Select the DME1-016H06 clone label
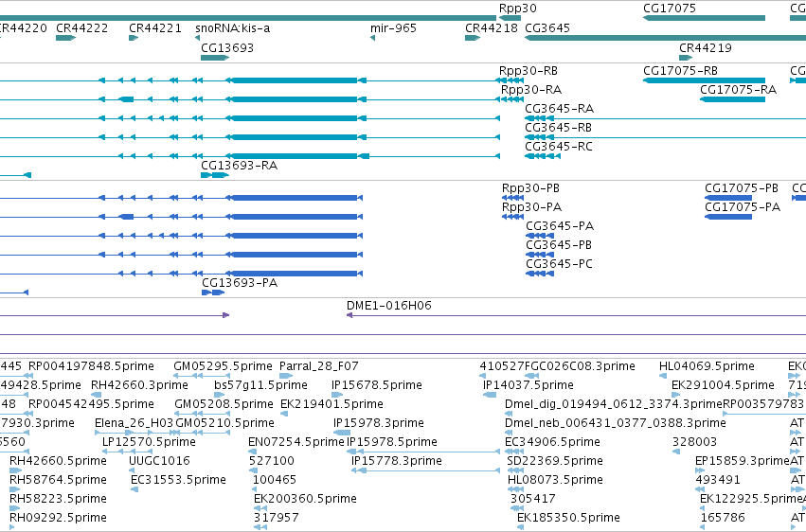Viewport: 806px width, 532px height. coord(389,306)
